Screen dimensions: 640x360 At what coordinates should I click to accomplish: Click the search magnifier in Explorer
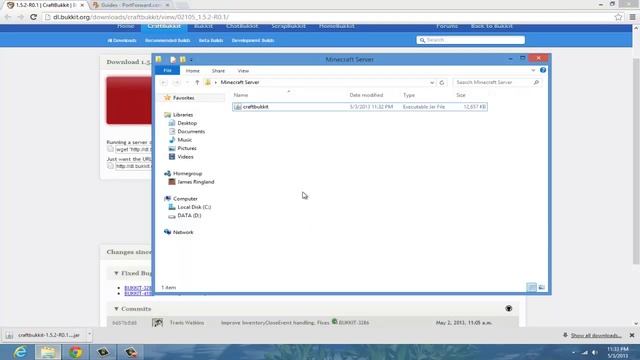pos(536,82)
